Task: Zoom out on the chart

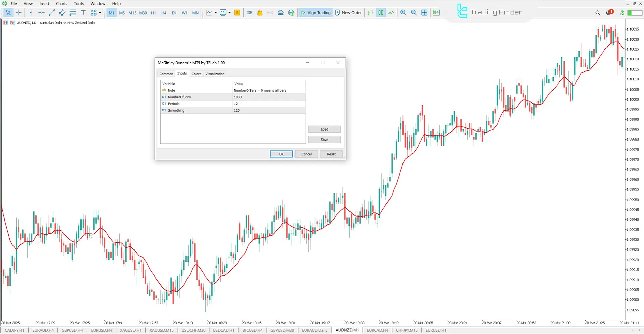Action: point(414,12)
